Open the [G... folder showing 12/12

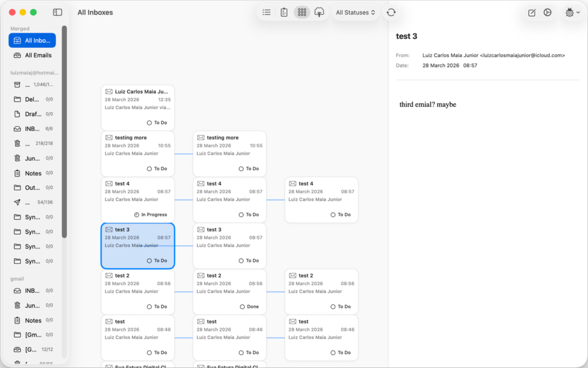tap(32, 350)
